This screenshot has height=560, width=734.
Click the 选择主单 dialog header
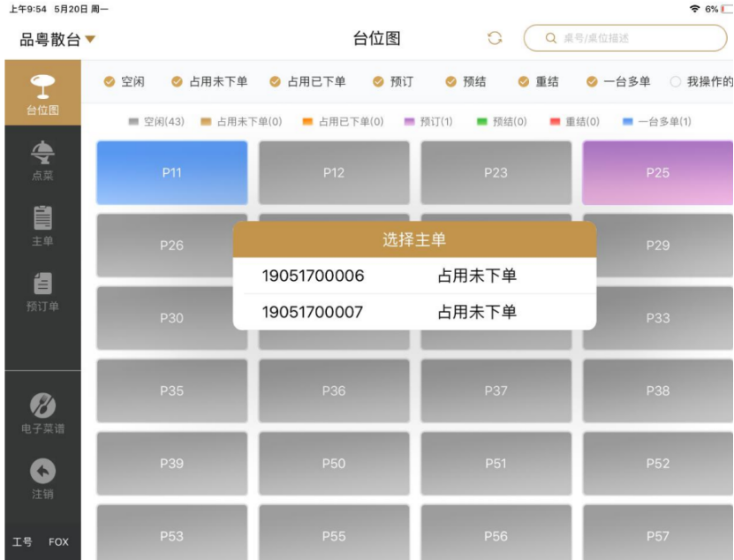click(x=415, y=239)
